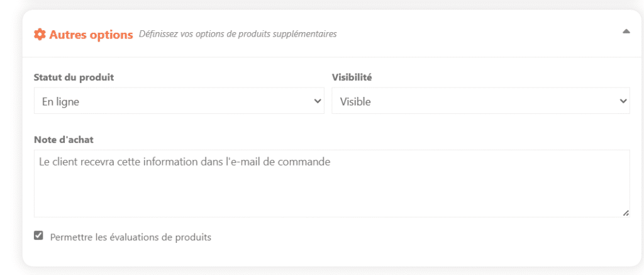Screen dimensions: 644x275
Task: Click the Statut du produit label
Action: pos(74,77)
